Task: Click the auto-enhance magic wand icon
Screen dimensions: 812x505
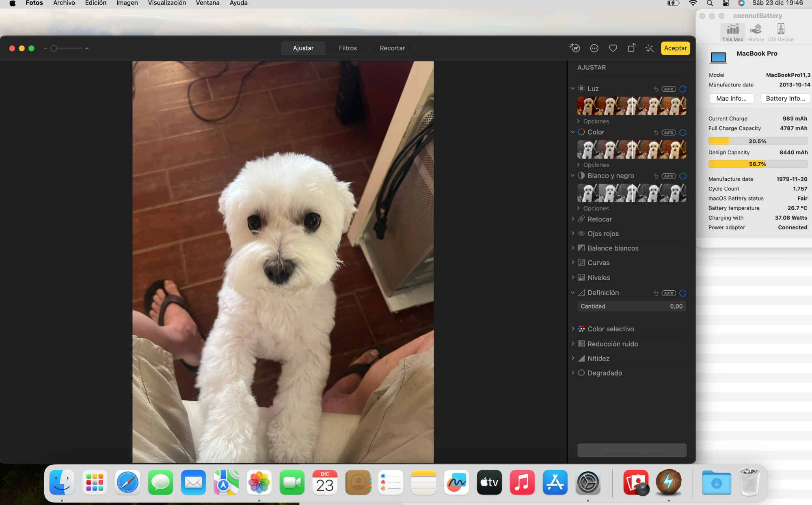Action: click(x=650, y=48)
